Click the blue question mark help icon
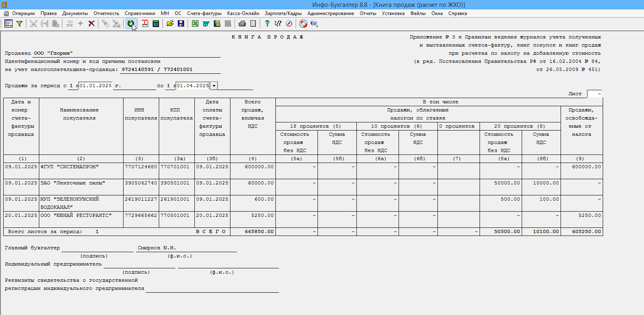Image resolution: width=644 pixels, height=315 pixels. (x=267, y=24)
